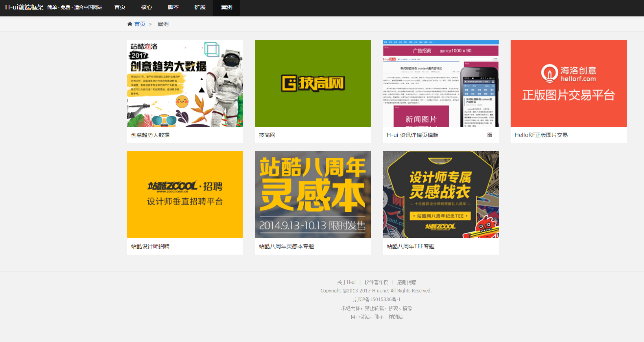644x342 pixels.
Task: Click the 未经允许，禁止转载、抄袭、镜像 footer text
Action: (376, 308)
